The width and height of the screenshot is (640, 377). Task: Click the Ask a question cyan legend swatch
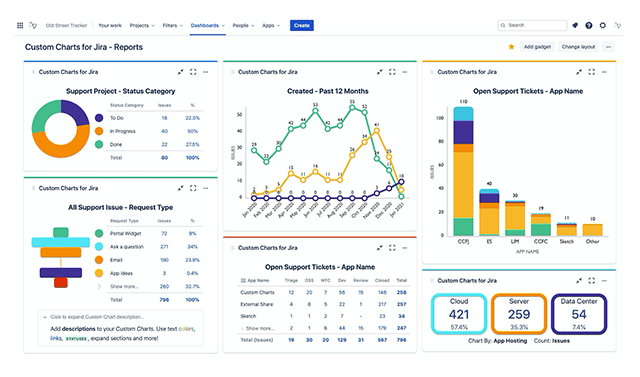click(99, 246)
